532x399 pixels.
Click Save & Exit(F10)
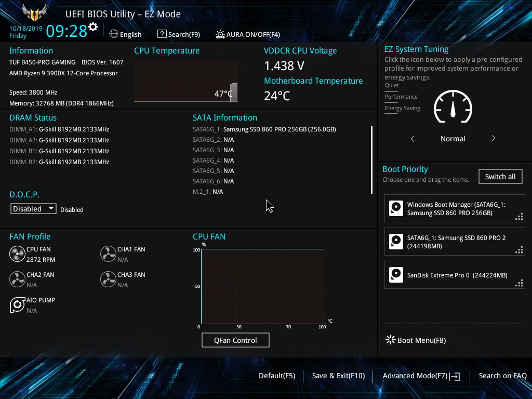pyautogui.click(x=338, y=376)
